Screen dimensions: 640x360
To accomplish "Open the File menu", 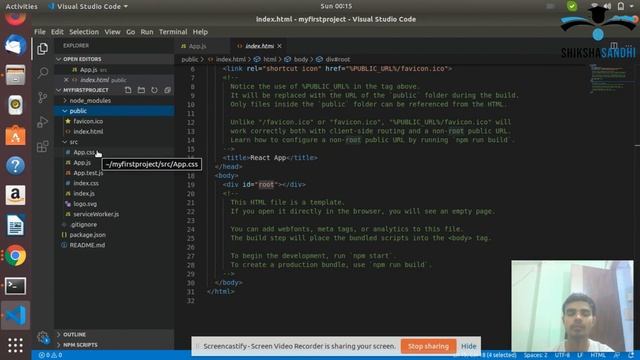I will pyautogui.click(x=40, y=32).
